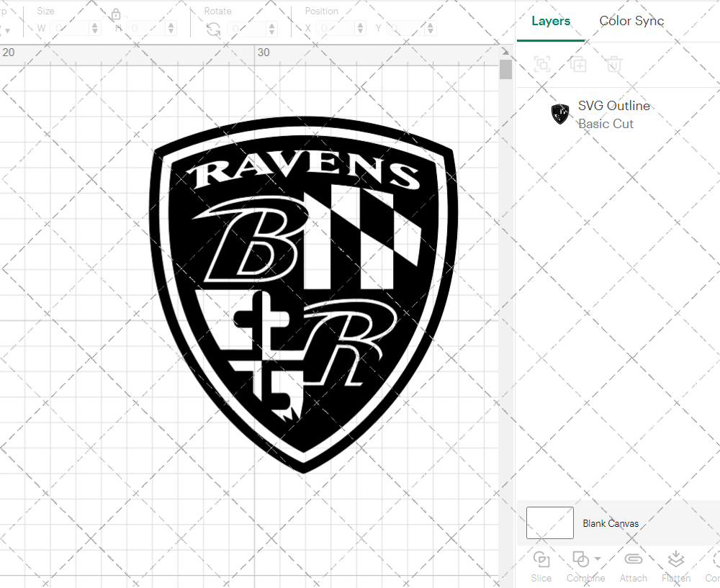
Task: Open the Combine dropdown arrow
Action: tap(598, 559)
